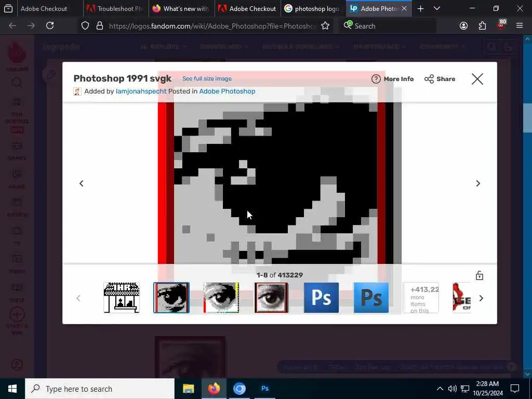532x399 pixels.
Task: Open the round blue taskbar app
Action: click(x=239, y=389)
